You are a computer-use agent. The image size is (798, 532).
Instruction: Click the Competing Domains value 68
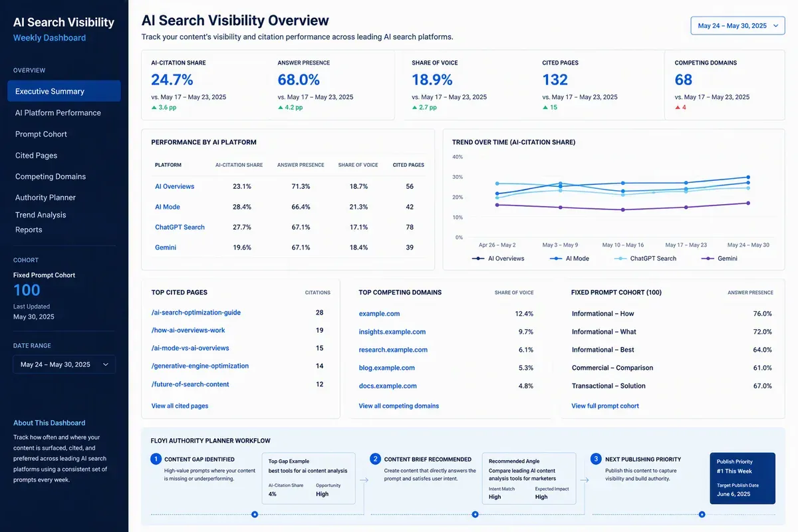(684, 80)
